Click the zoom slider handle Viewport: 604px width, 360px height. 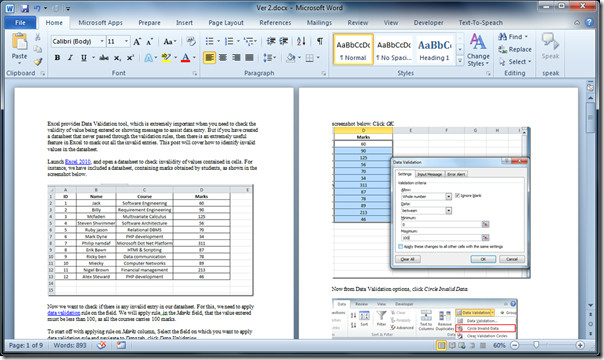pyautogui.click(x=536, y=345)
